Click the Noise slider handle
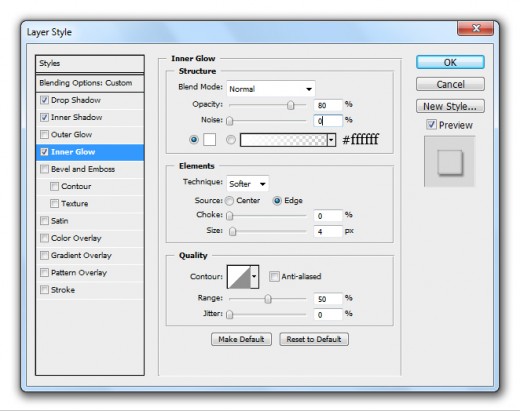 point(230,121)
